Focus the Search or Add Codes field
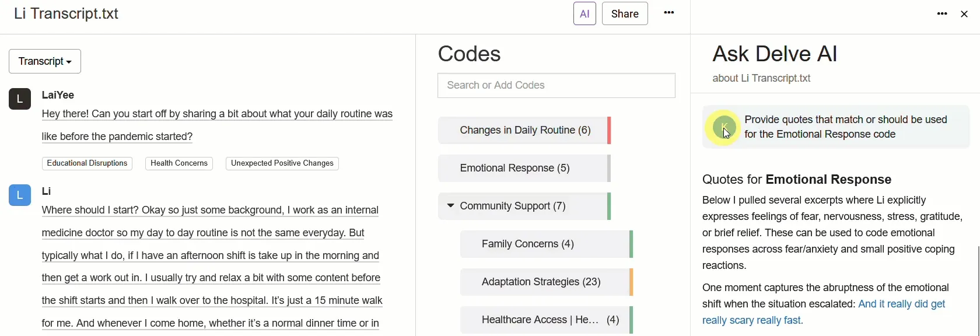 click(x=556, y=86)
